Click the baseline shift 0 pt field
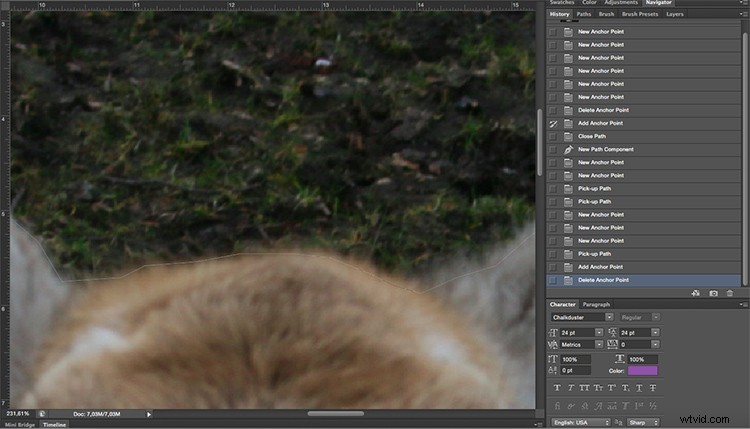The image size is (750, 429). [576, 371]
